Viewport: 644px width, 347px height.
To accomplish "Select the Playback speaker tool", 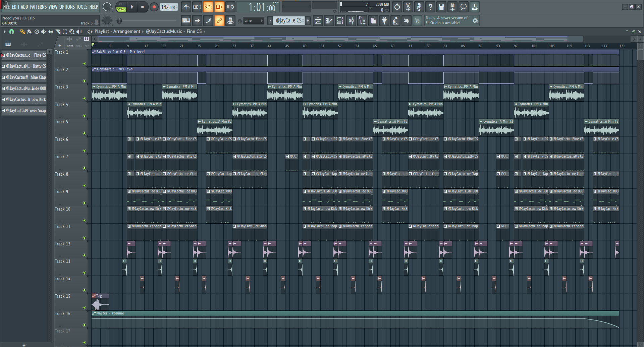I will (79, 32).
